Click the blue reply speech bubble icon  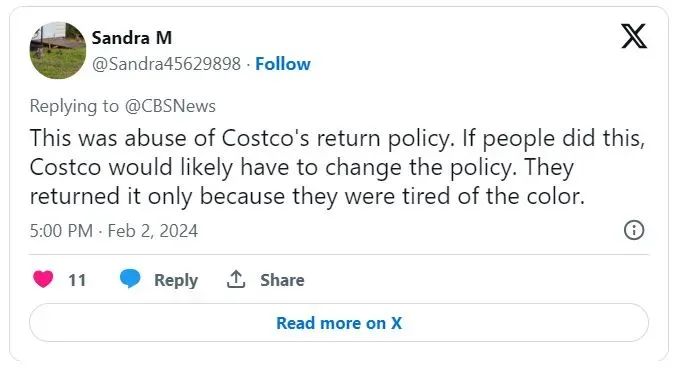click(130, 279)
